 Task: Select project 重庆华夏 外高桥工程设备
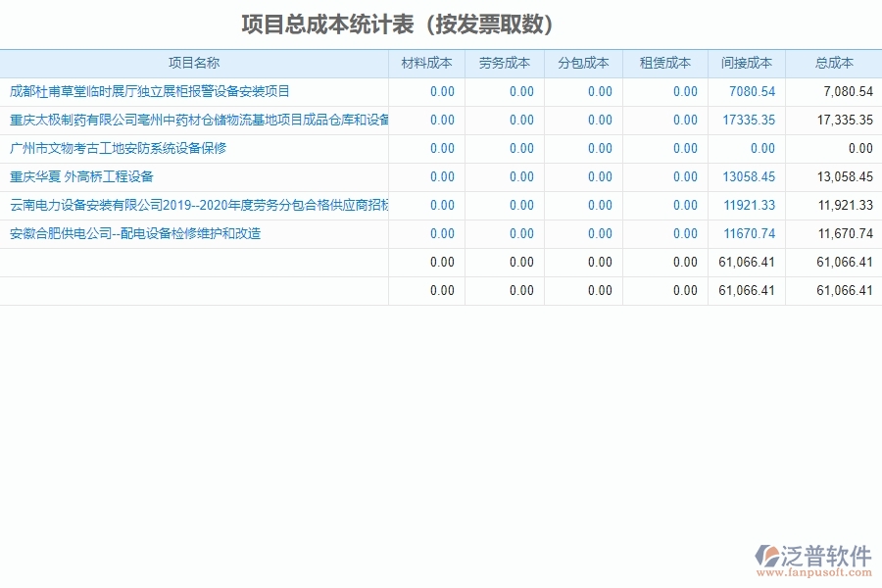pos(78,177)
